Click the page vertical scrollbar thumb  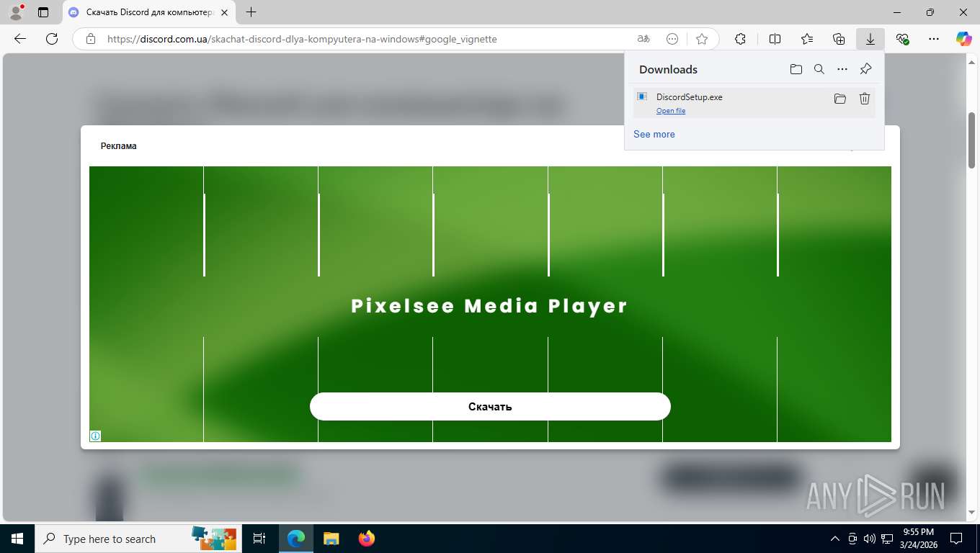coord(971,140)
